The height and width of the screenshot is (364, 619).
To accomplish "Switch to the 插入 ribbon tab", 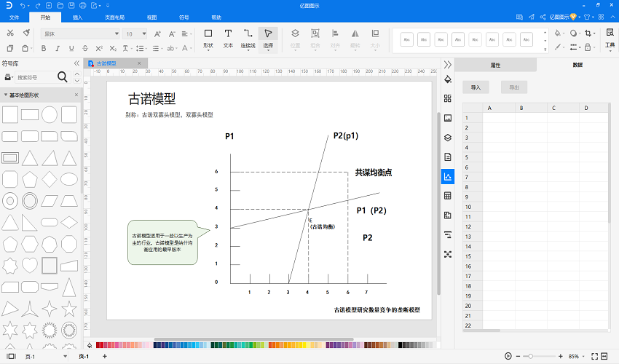I will (x=77, y=17).
